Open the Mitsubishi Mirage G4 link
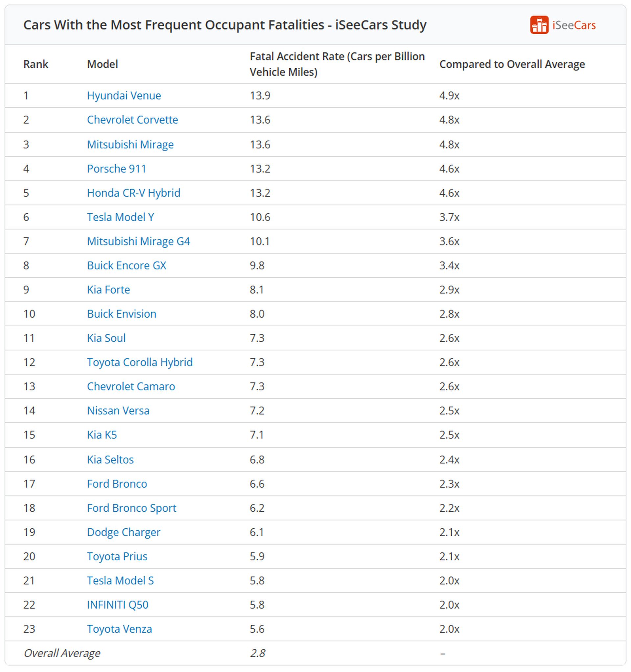 138,241
